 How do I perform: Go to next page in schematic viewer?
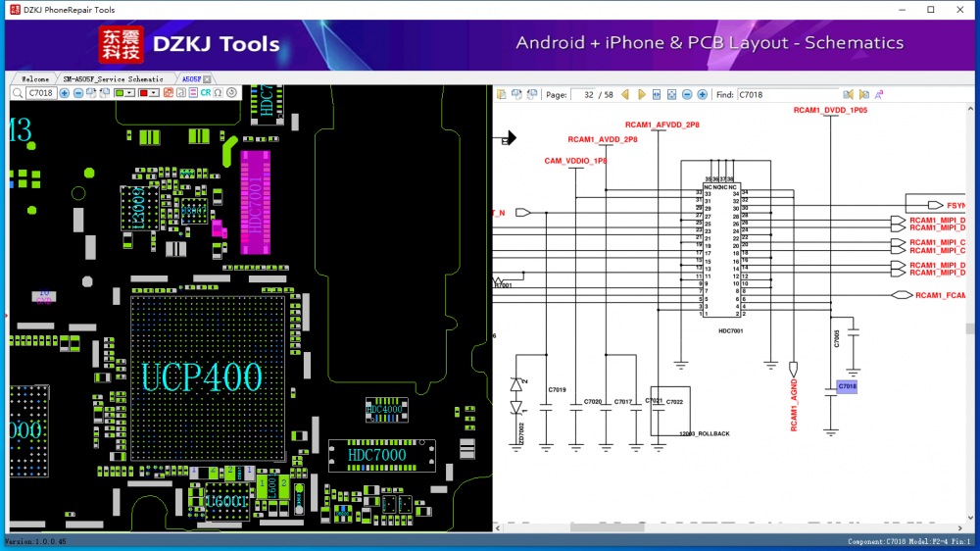tap(642, 95)
